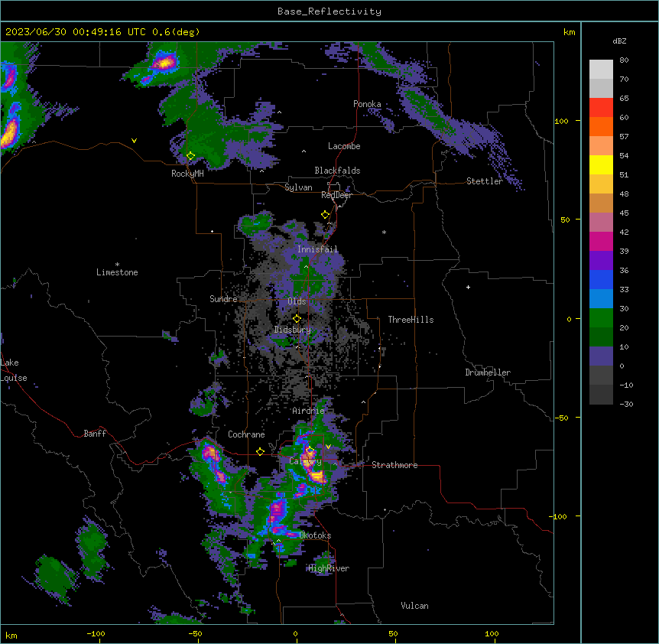Viewport: 659px width, 644px height.
Task: Pick the royal blue 36 dBZ legend swatch
Action: click(601, 279)
